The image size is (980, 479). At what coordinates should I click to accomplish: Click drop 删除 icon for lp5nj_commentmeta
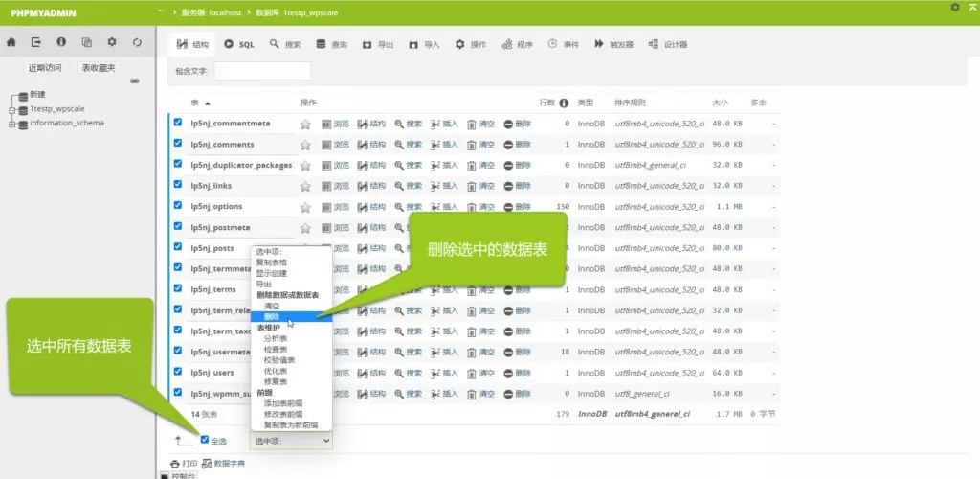(508, 124)
